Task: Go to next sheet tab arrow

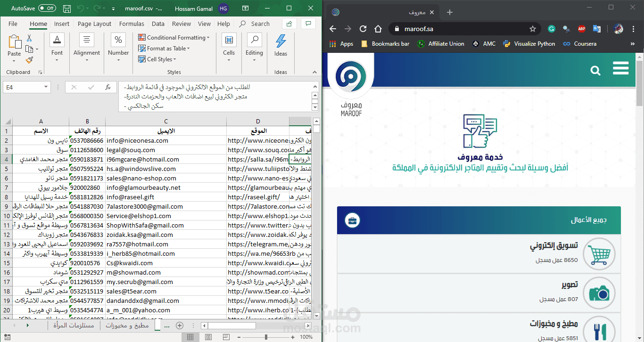Action: [28, 326]
